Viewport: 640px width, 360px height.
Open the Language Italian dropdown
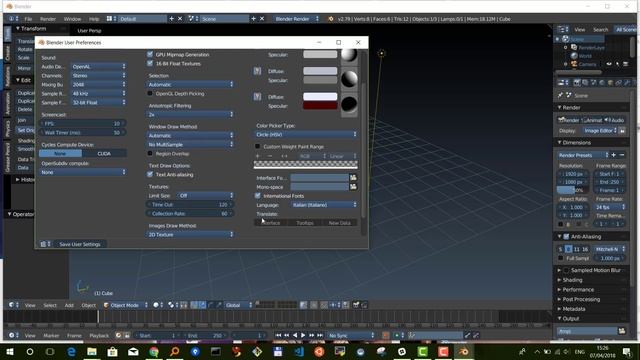[324, 204]
